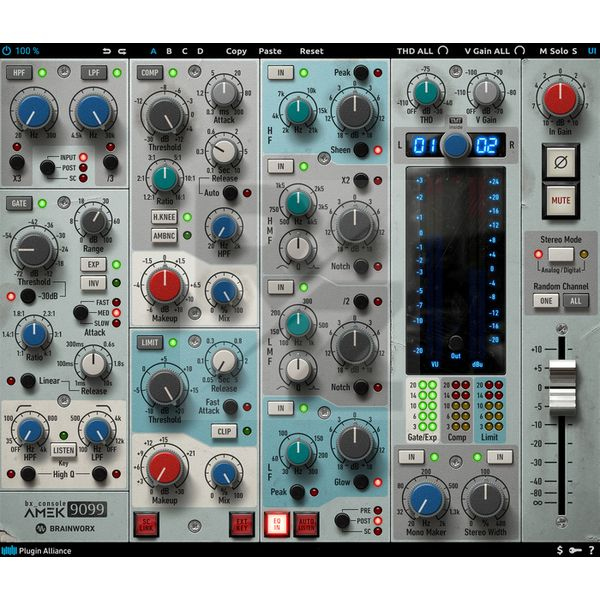Screen dimensions: 600x600
Task: Select preset slot D
Action: (x=200, y=51)
